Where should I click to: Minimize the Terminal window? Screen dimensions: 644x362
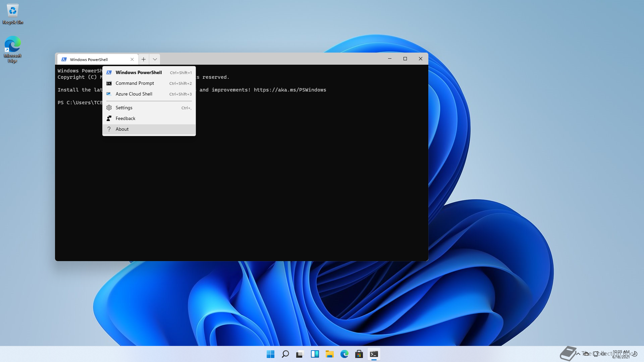(x=390, y=59)
